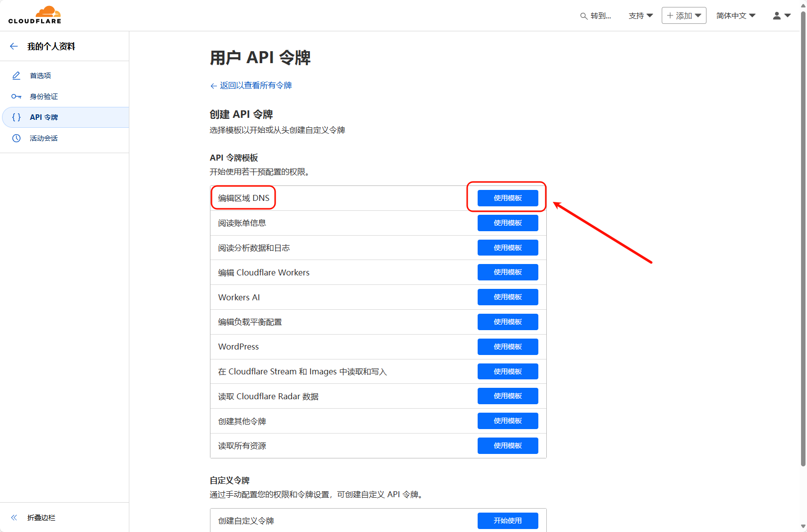This screenshot has width=807, height=532.
Task: Open the user account menu
Action: (781, 16)
